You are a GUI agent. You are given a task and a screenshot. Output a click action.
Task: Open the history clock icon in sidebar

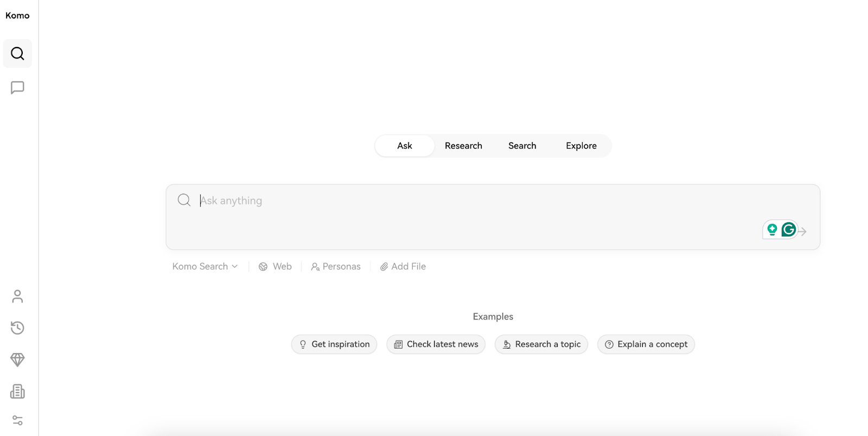pyautogui.click(x=17, y=328)
